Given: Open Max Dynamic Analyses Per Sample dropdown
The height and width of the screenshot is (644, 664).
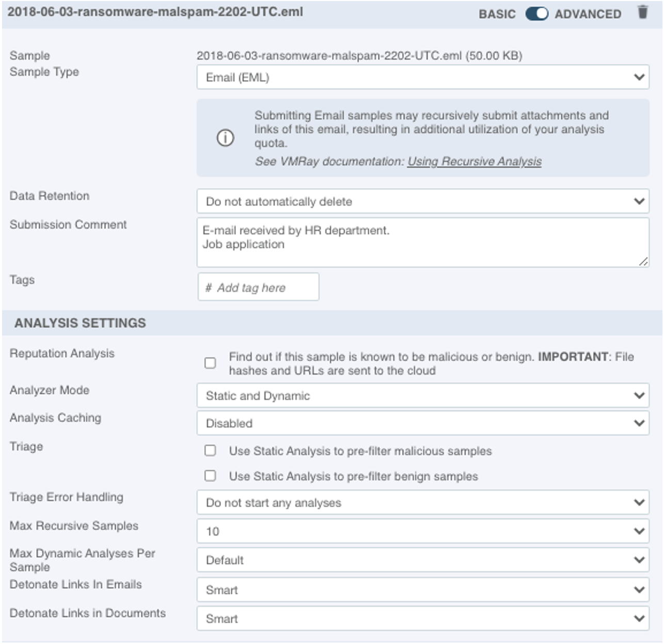Looking at the screenshot, I should coord(422,560).
